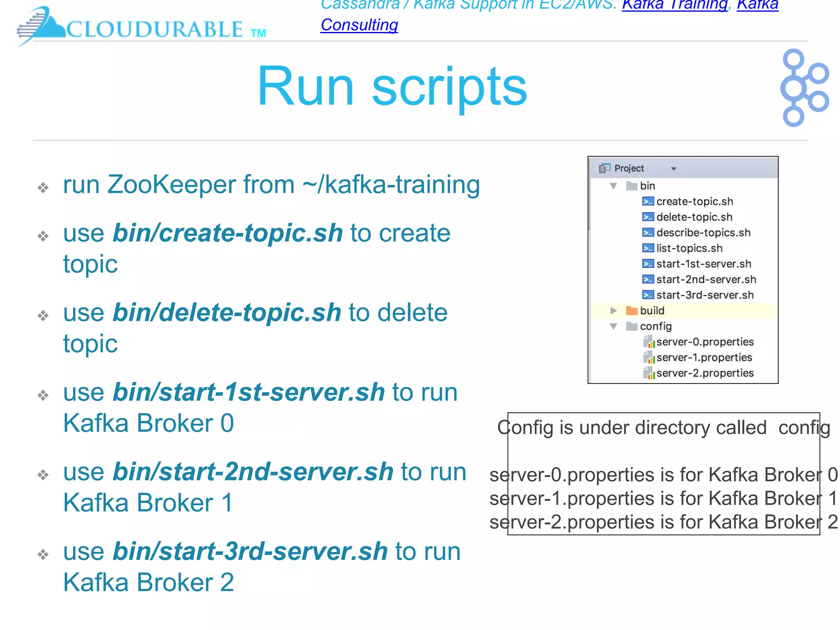Click the orange build folder icon

click(x=632, y=310)
